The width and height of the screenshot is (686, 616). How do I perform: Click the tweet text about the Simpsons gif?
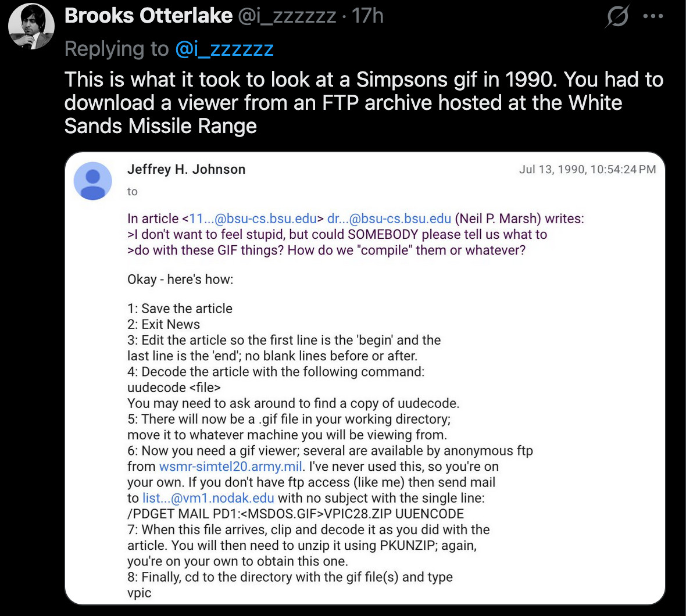coord(363,103)
